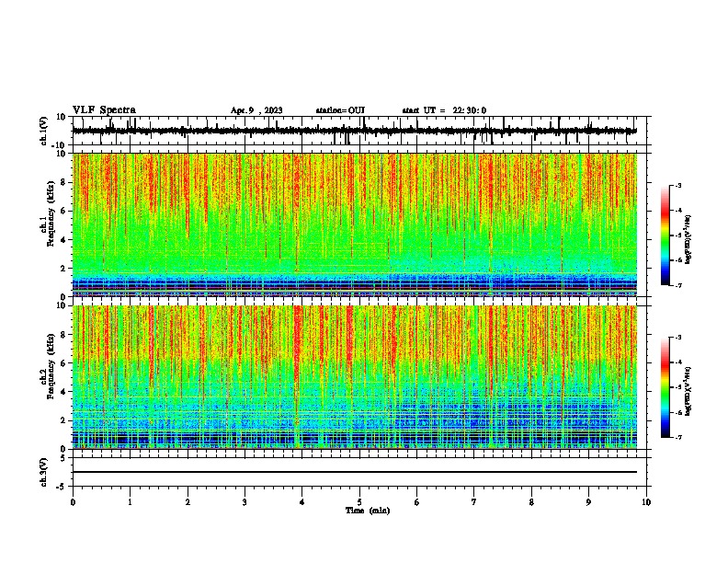This screenshot has width=728, height=563.
Task: Click the "3" time axis tick label
Action: coord(245,502)
